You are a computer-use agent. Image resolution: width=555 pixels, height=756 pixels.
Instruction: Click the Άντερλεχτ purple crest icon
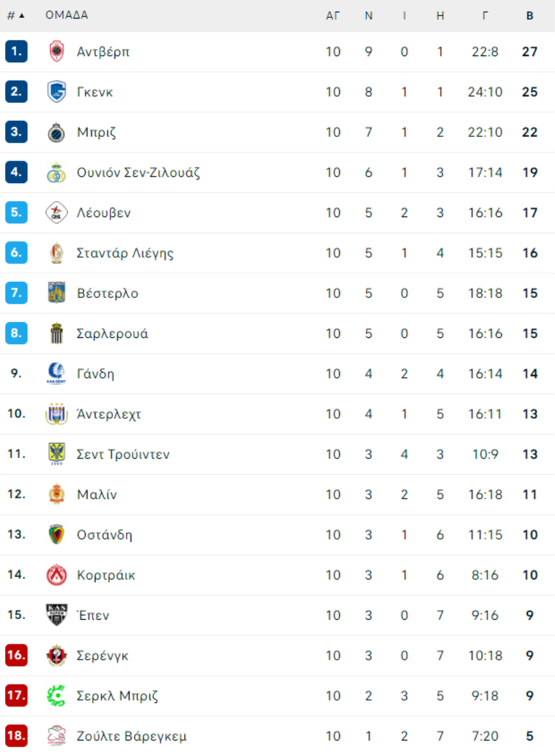[x=57, y=414]
